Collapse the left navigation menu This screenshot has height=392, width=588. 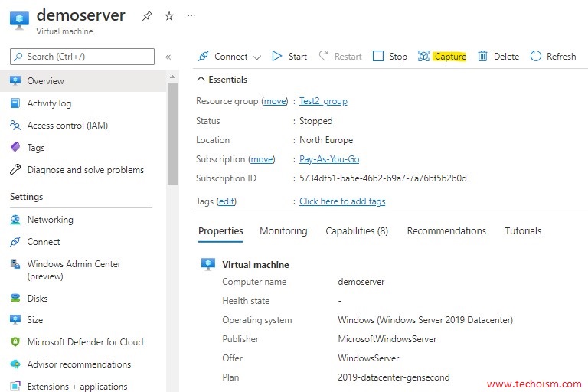tap(168, 57)
